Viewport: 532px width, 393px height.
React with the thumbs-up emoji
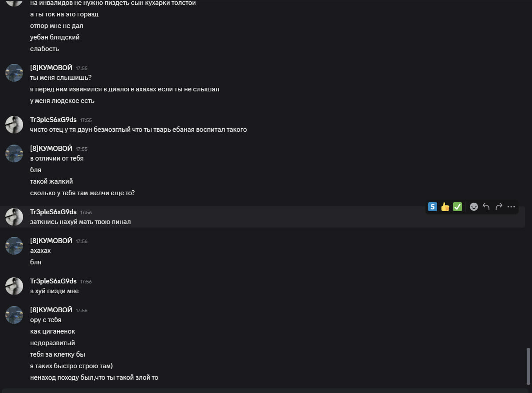click(x=445, y=207)
